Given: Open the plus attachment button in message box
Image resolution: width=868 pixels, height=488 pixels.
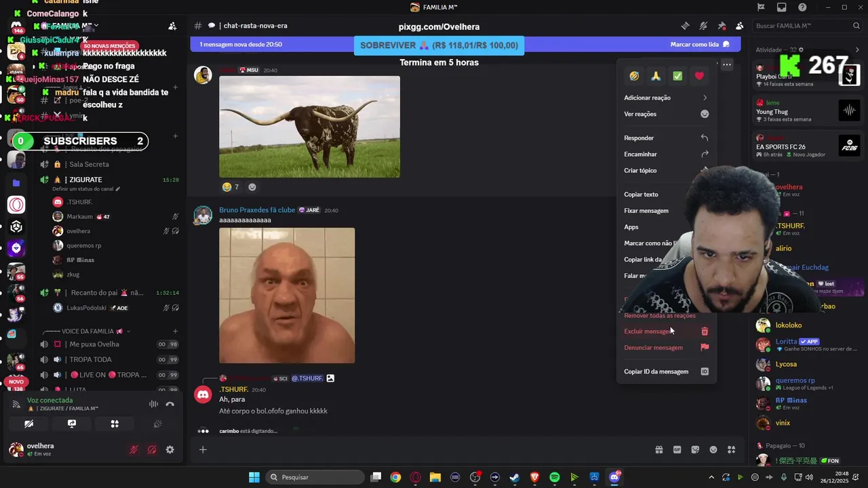Looking at the screenshot, I should pyautogui.click(x=202, y=449).
